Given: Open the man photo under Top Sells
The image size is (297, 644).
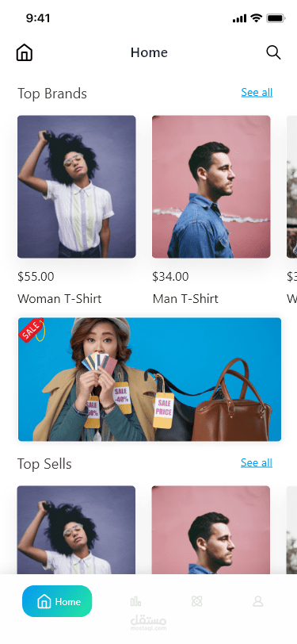Looking at the screenshot, I should click(211, 530).
